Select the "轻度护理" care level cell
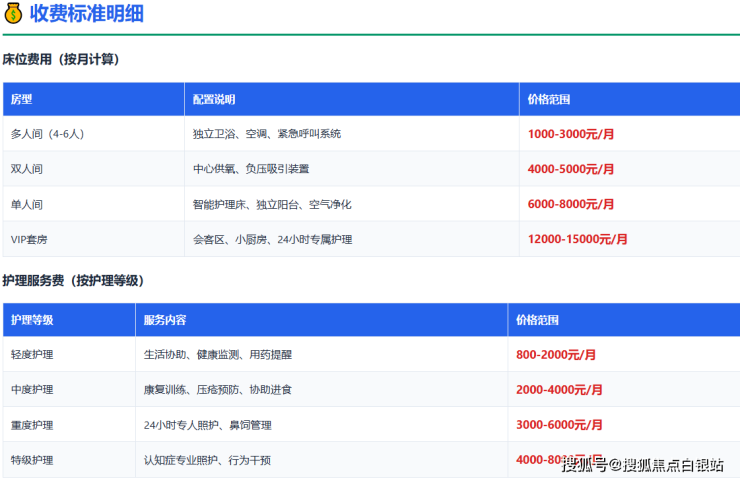This screenshot has height=481, width=740. [32, 354]
